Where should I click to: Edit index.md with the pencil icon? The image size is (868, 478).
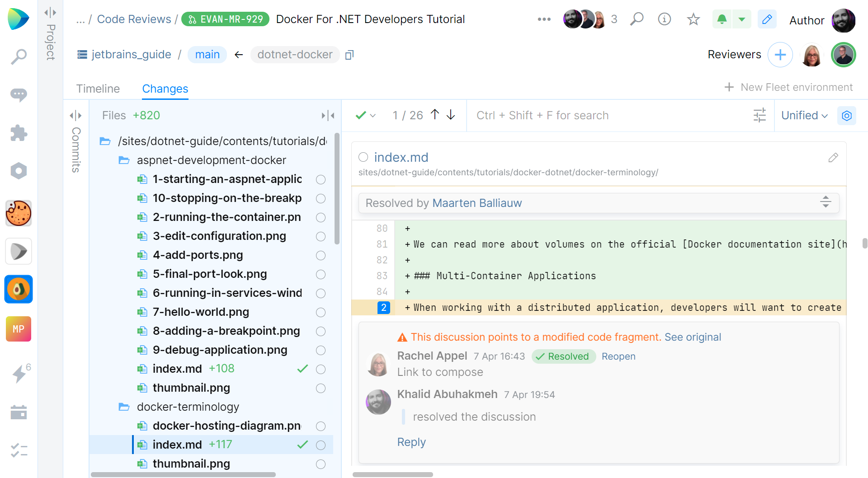tap(833, 158)
